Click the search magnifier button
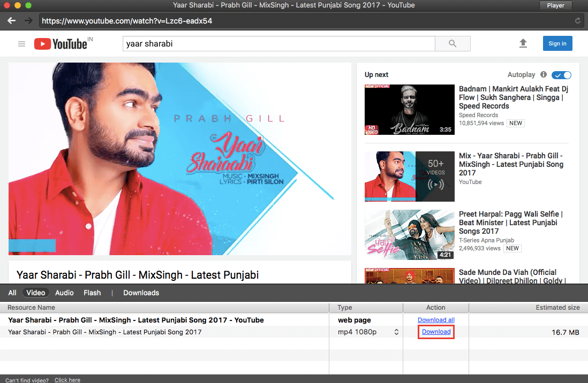 click(453, 43)
